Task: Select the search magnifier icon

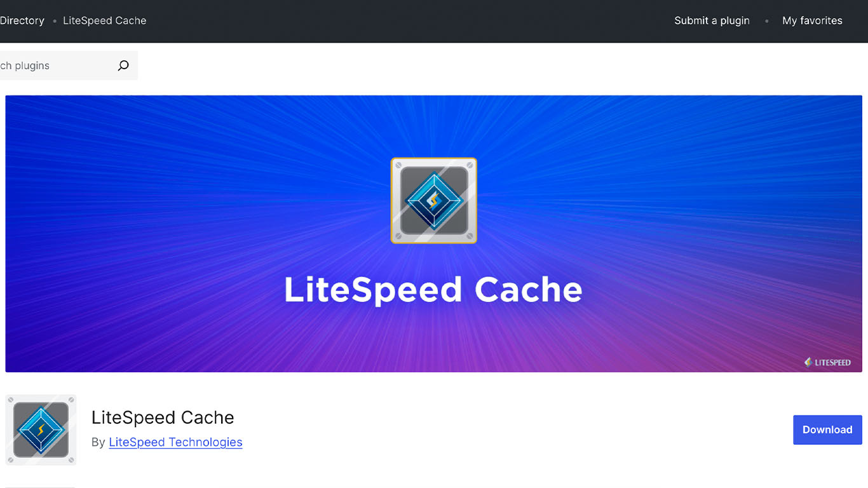Action: [123, 65]
